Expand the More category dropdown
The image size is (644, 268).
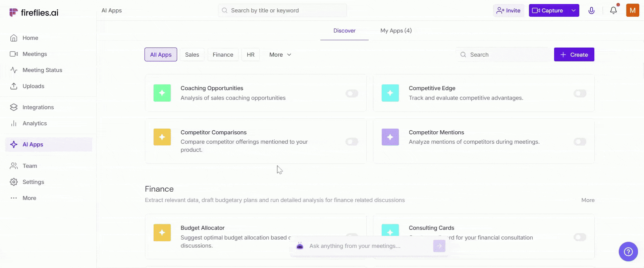point(280,55)
